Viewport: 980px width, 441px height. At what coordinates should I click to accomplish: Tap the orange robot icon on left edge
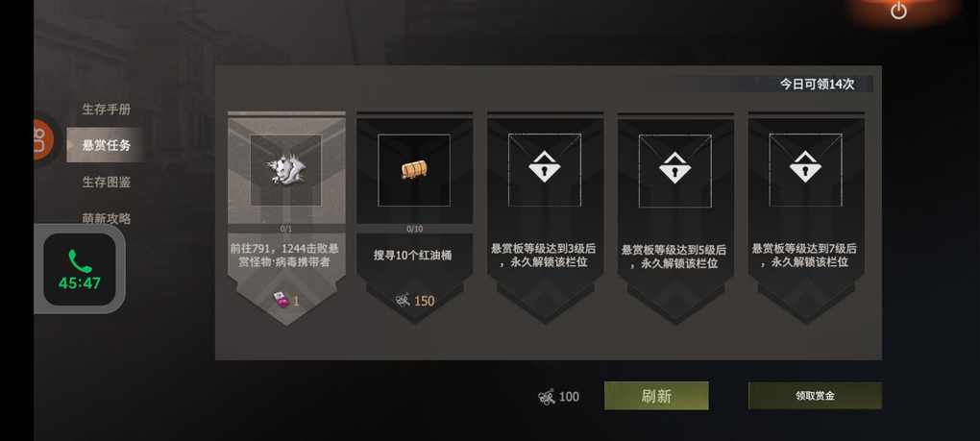42,139
